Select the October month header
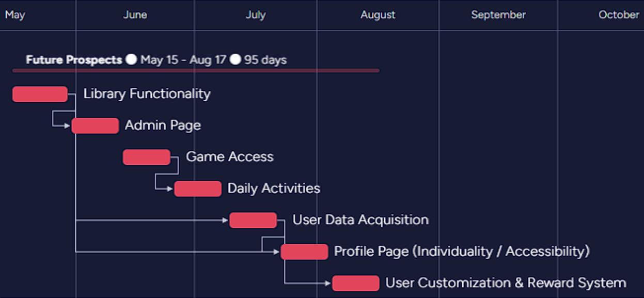644x298 pixels. point(618,14)
